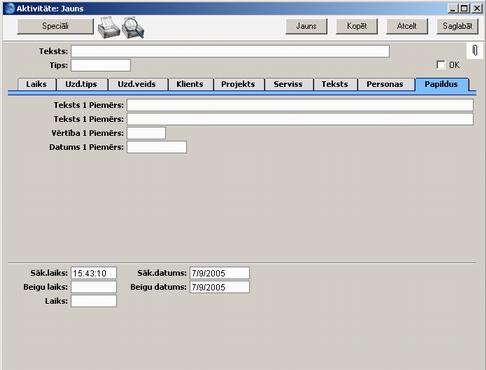This screenshot has height=370, width=486.
Task: Save with the Saglabāt button
Action: 457,26
